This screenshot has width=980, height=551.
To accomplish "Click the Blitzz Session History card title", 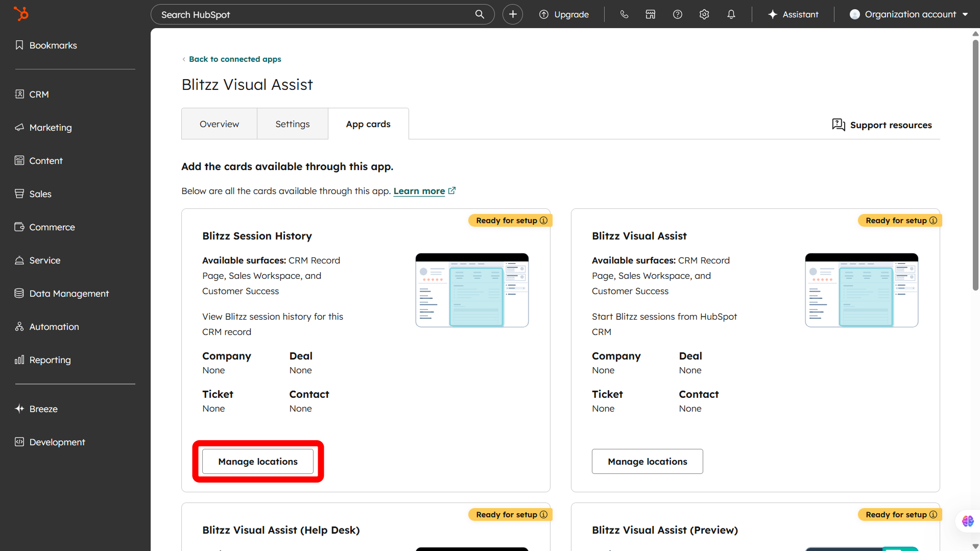I will point(257,236).
